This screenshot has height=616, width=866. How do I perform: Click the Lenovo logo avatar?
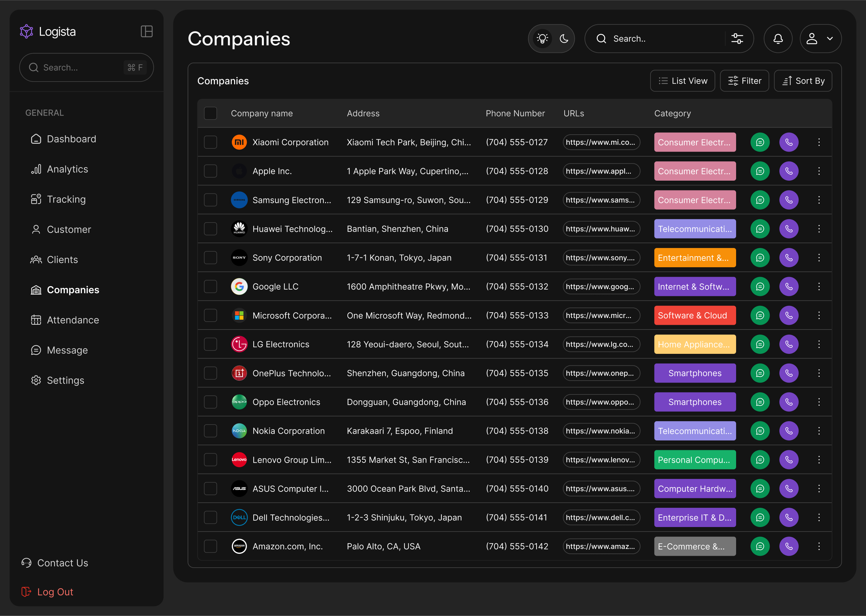239,460
